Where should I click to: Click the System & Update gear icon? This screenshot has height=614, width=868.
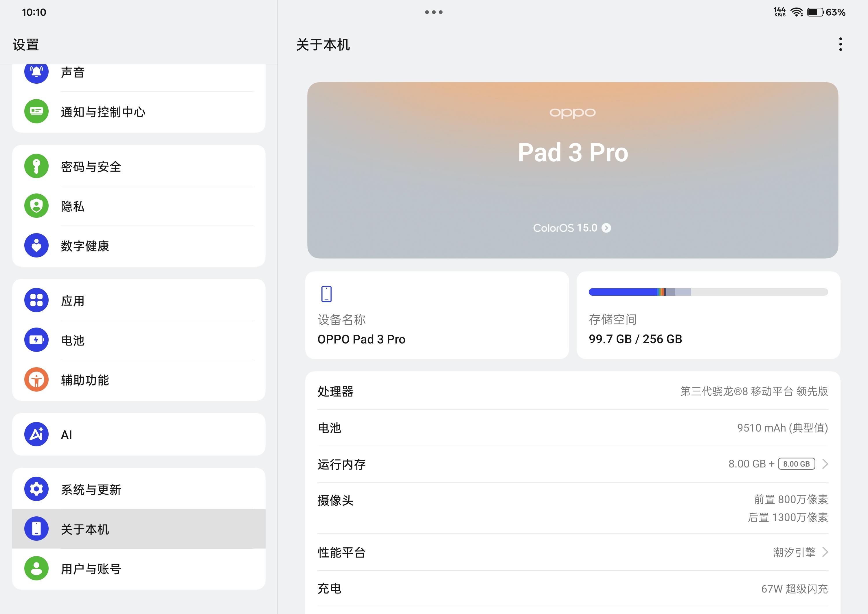36,489
